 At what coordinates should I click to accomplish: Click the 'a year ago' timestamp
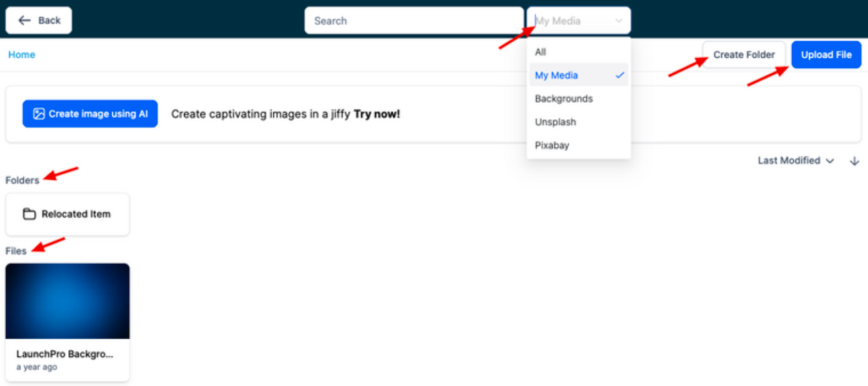click(x=37, y=367)
